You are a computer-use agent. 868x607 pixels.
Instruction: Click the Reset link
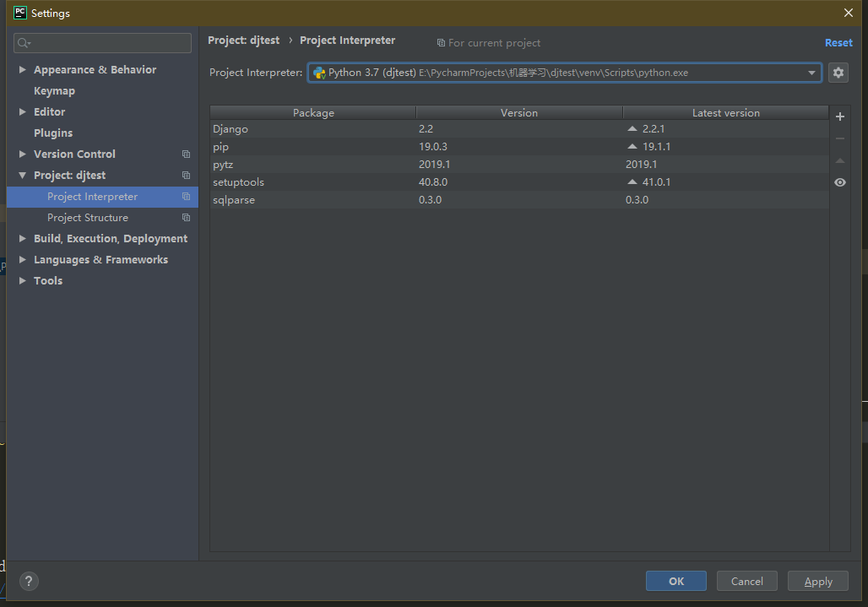pyautogui.click(x=838, y=42)
